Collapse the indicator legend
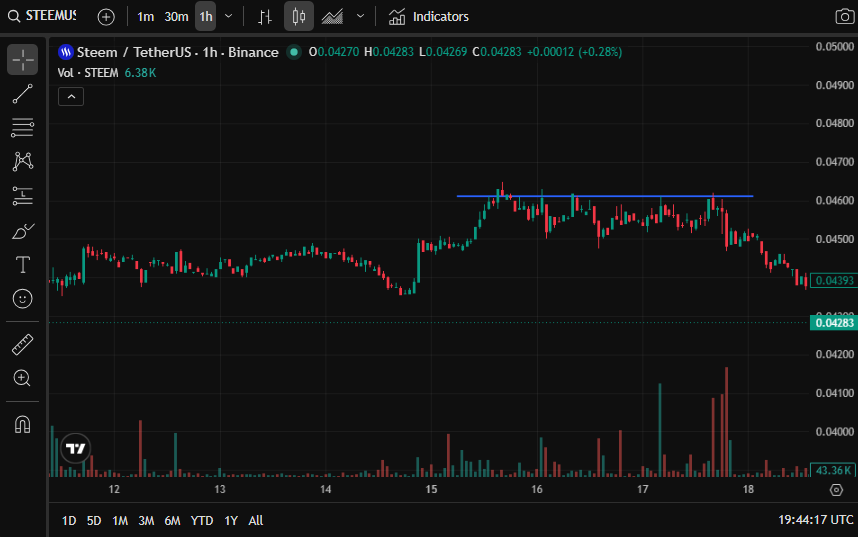Image resolution: width=858 pixels, height=537 pixels. point(71,97)
